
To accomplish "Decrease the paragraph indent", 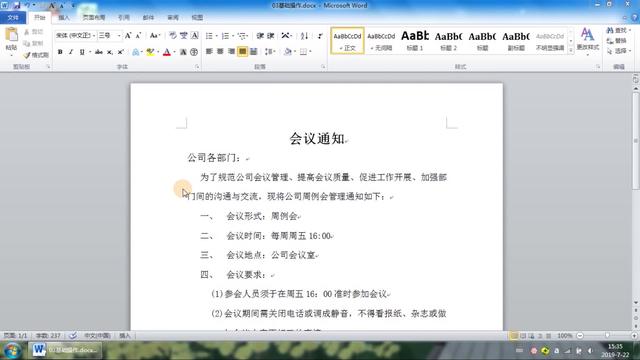I will (x=260, y=36).
